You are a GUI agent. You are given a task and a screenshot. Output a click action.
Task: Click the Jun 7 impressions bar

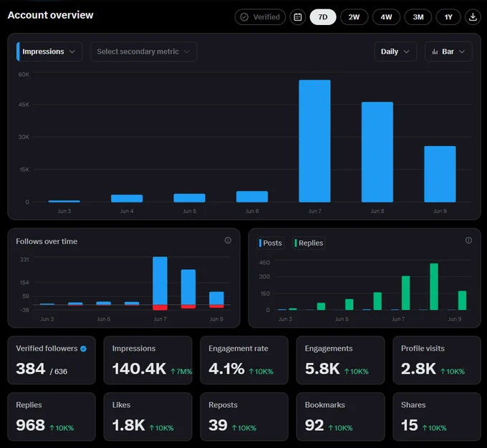click(314, 141)
